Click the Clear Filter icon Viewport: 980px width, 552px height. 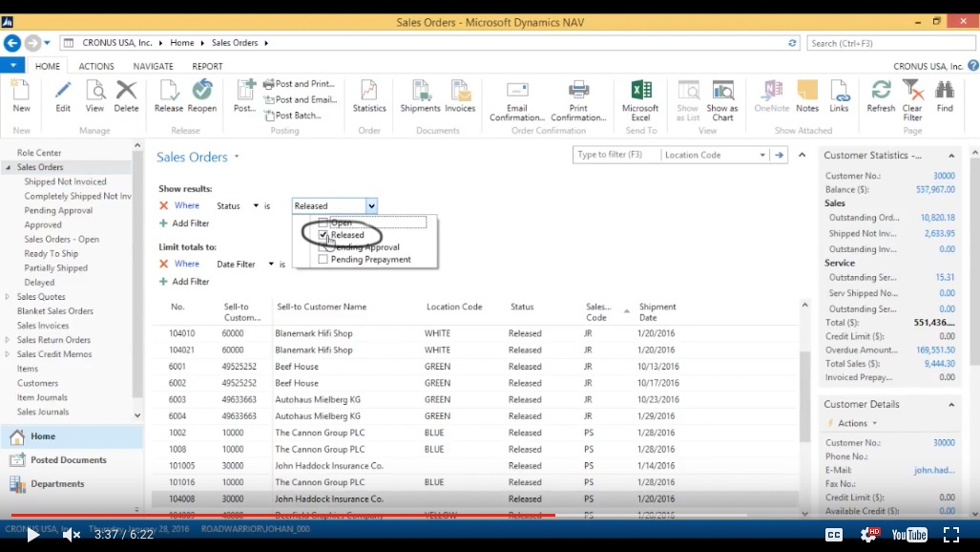[912, 90]
